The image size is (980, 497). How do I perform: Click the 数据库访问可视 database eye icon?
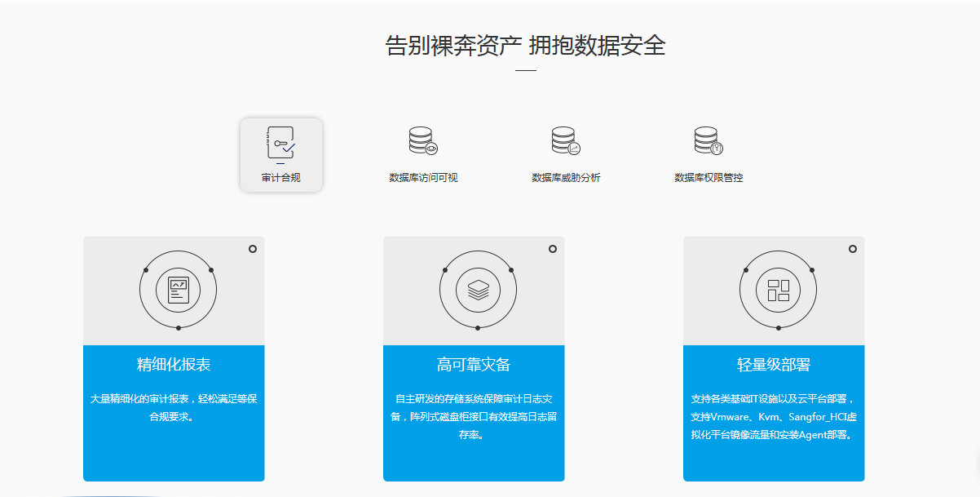[423, 141]
